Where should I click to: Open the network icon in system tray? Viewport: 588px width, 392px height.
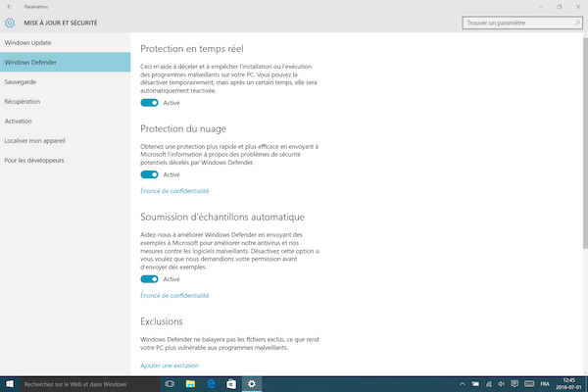(x=489, y=384)
